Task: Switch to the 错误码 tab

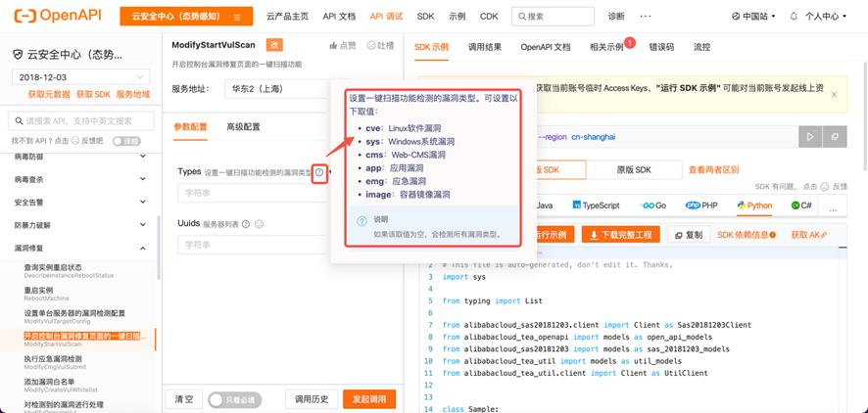Action: point(661,47)
